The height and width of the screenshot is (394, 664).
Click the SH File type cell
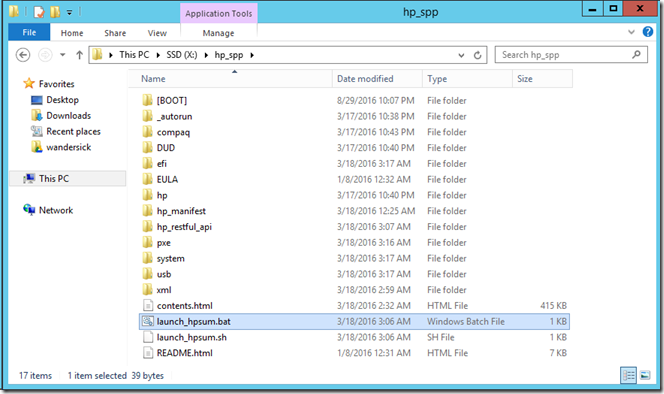pyautogui.click(x=440, y=337)
